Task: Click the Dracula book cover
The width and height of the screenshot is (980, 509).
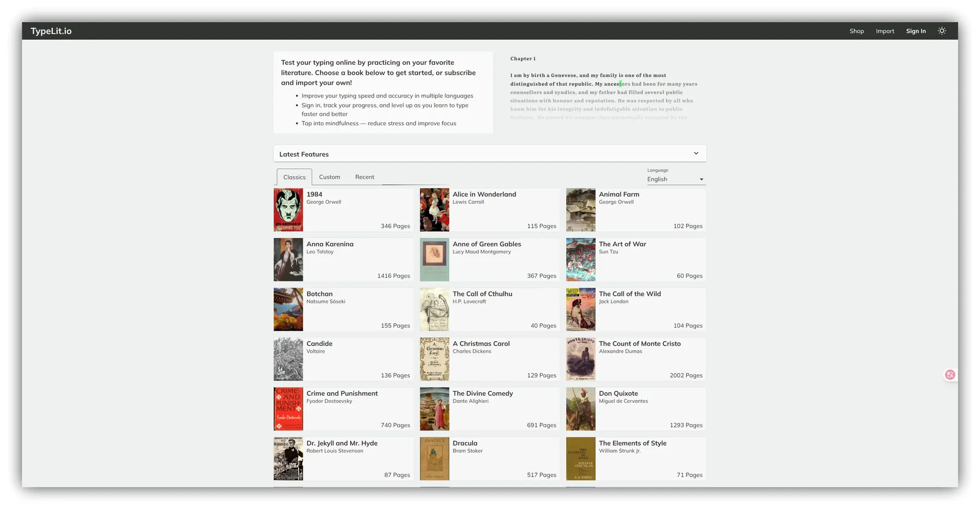Action: coord(434,458)
